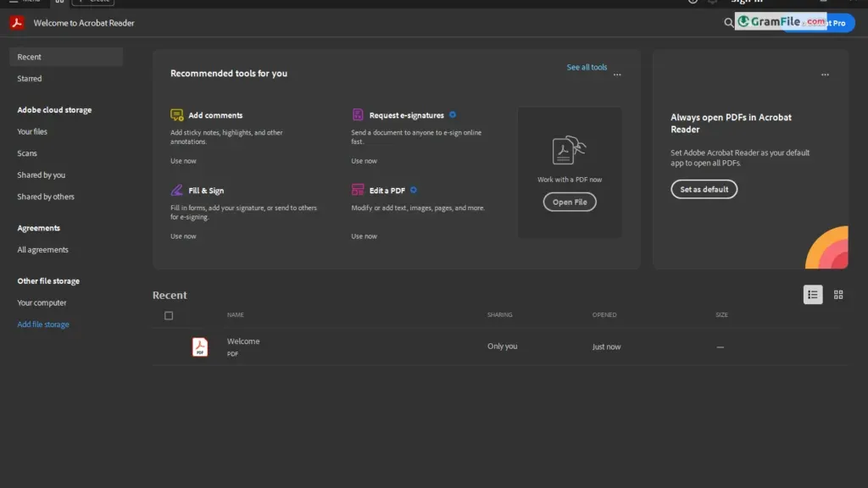Open Scans in the sidebar
This screenshot has width=868, height=488.
tap(27, 153)
